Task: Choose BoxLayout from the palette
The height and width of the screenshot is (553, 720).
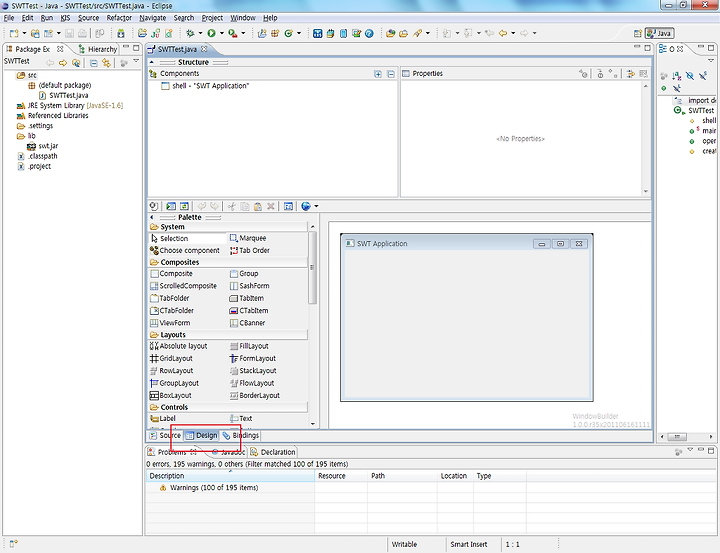Action: pyautogui.click(x=170, y=395)
